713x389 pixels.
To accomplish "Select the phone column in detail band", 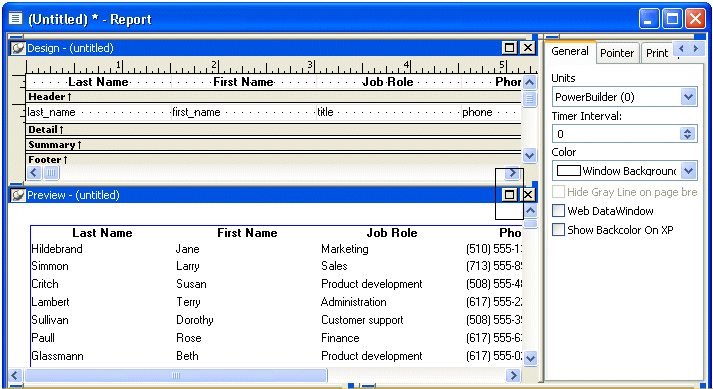I will (x=491, y=112).
